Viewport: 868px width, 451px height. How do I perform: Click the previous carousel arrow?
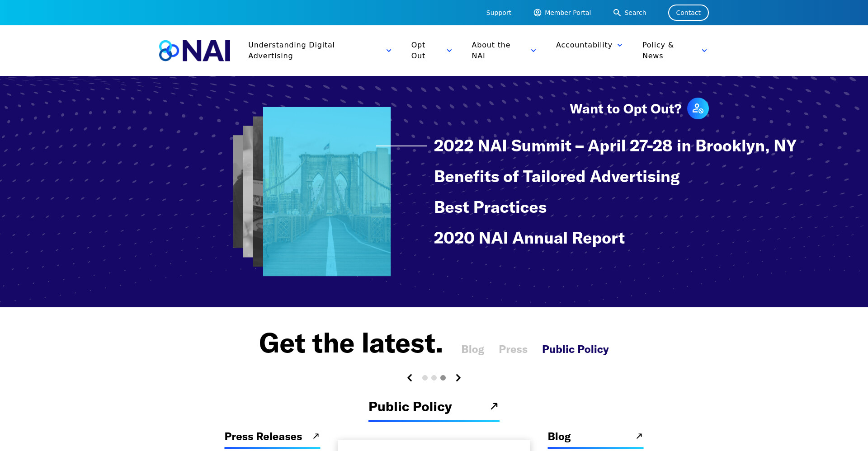tap(410, 378)
